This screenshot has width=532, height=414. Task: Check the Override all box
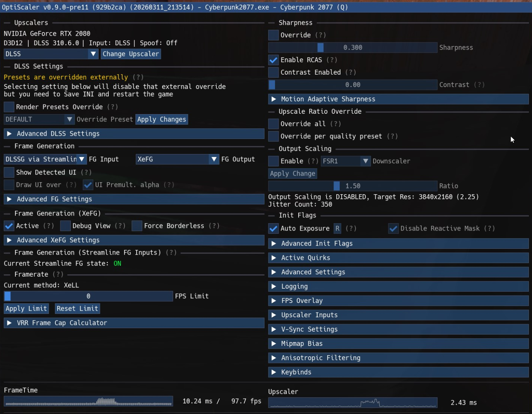click(274, 124)
